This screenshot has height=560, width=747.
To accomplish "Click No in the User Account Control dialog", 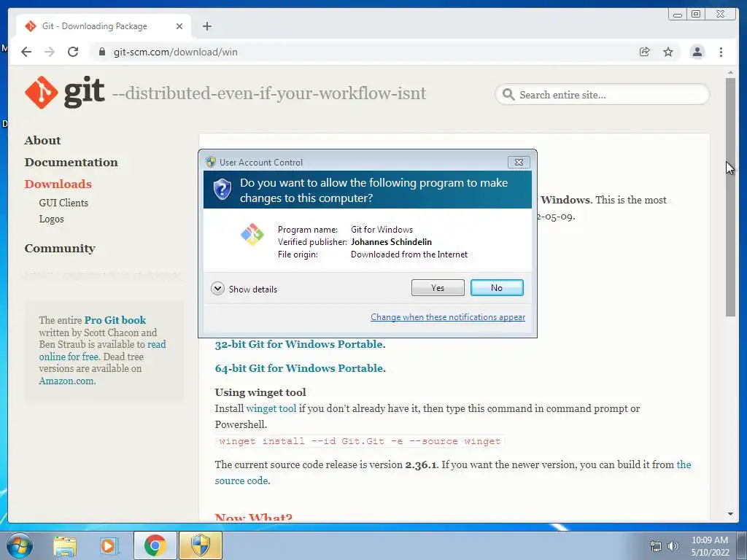I will coord(496,287).
